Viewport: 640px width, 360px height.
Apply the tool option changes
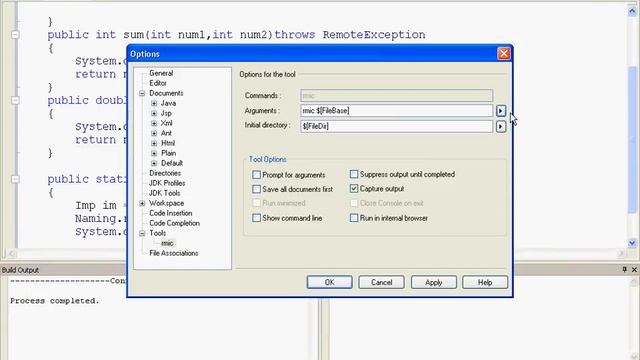(x=433, y=282)
